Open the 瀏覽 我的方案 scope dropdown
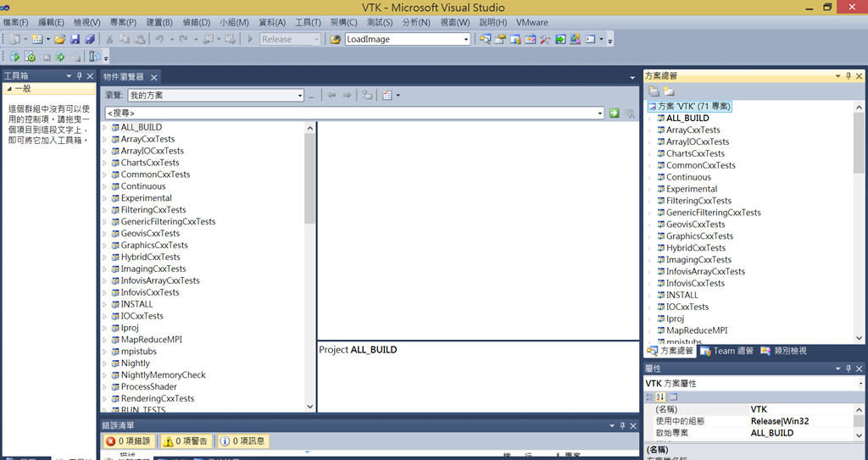This screenshot has height=460, width=868. point(300,96)
